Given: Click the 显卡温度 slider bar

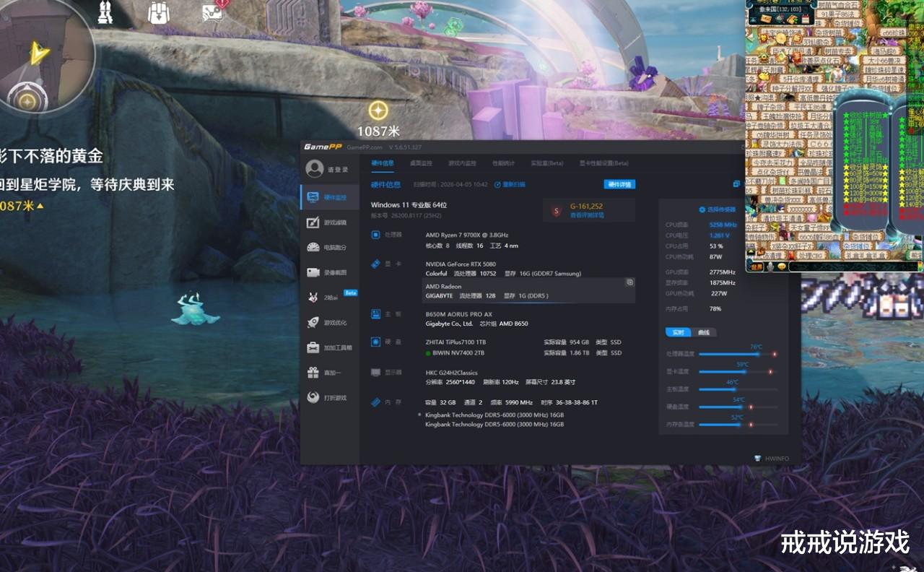Looking at the screenshot, I should pos(737,372).
